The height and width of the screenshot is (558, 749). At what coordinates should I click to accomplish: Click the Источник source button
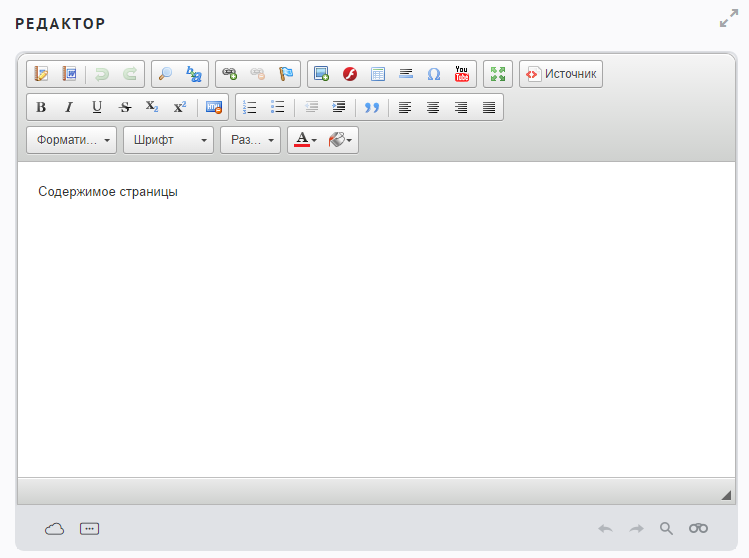click(561, 74)
